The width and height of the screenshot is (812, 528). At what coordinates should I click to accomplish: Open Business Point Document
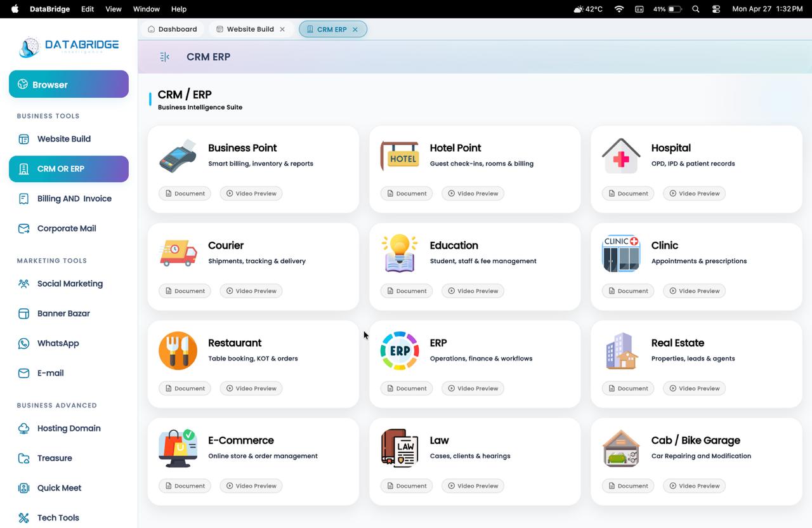pos(185,194)
